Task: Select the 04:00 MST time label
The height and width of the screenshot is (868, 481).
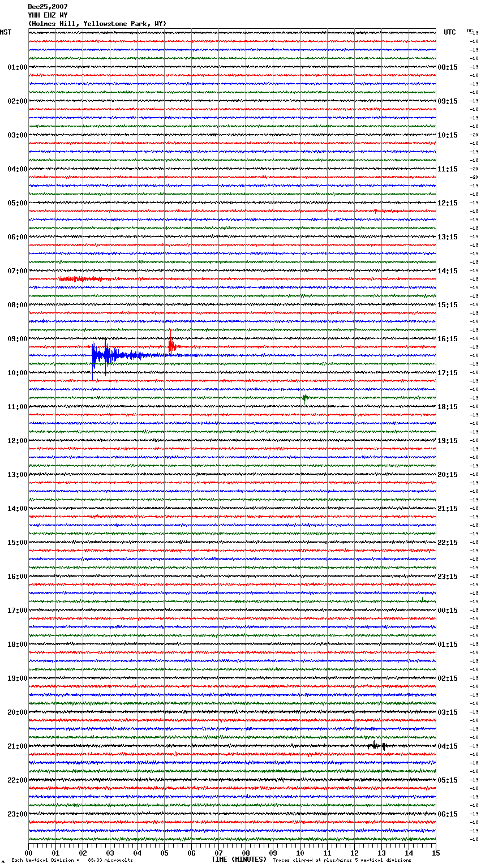Action: tap(17, 169)
